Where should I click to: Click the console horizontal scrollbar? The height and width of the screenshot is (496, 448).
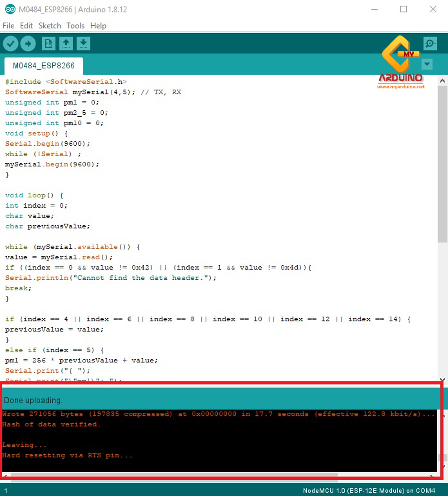point(173,475)
